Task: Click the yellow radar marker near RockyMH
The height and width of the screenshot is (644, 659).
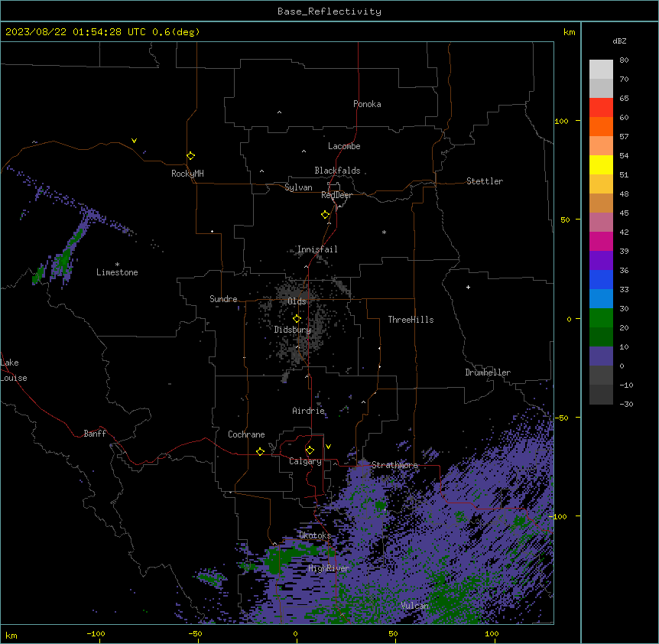Action: (191, 156)
